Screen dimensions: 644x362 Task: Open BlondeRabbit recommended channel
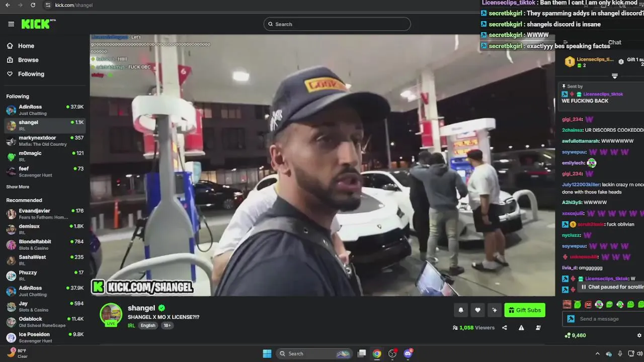pos(45,244)
